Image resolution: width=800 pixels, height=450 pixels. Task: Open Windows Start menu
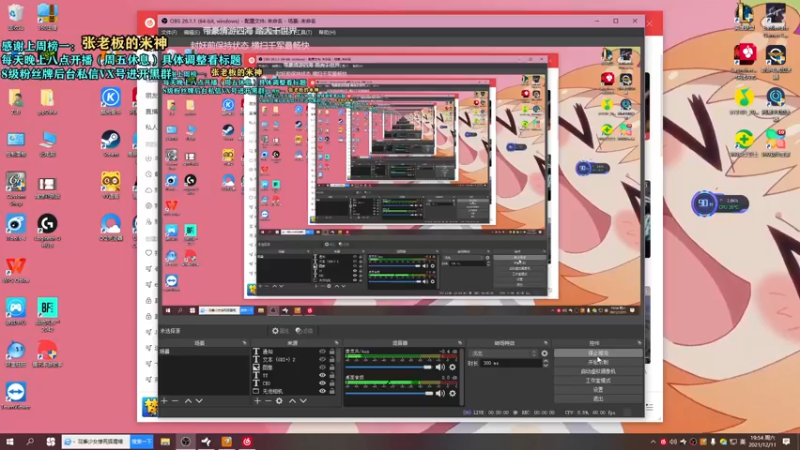tap(10, 441)
